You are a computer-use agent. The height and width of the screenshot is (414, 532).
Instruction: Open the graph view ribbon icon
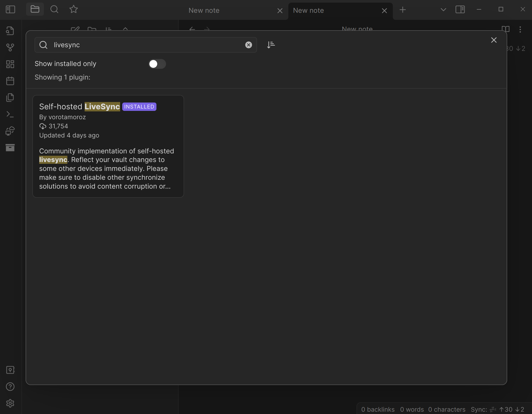[10, 47]
